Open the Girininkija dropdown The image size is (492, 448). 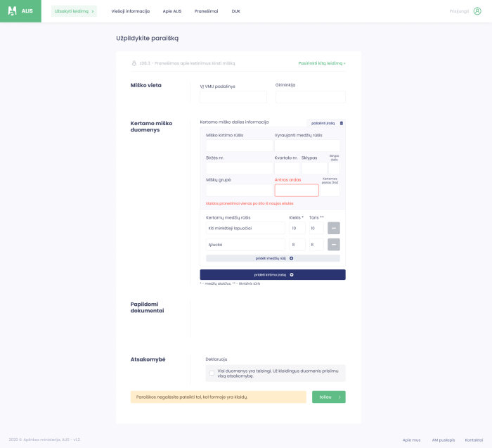311,97
